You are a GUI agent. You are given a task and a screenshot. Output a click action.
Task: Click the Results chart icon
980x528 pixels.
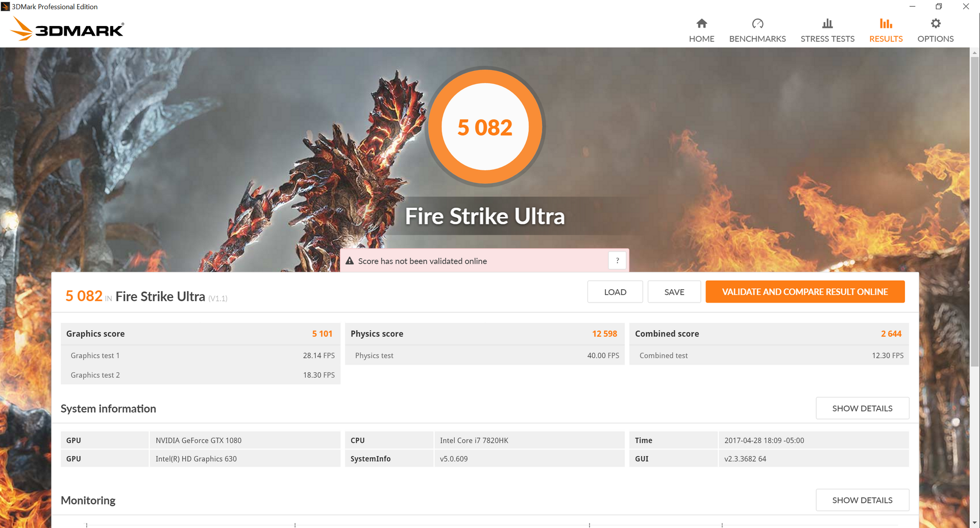[886, 23]
